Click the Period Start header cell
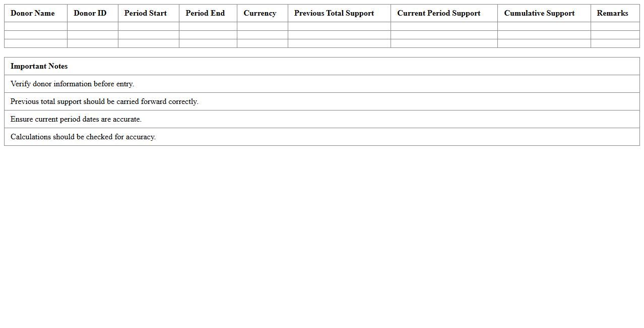644x328 pixels. [x=146, y=13]
